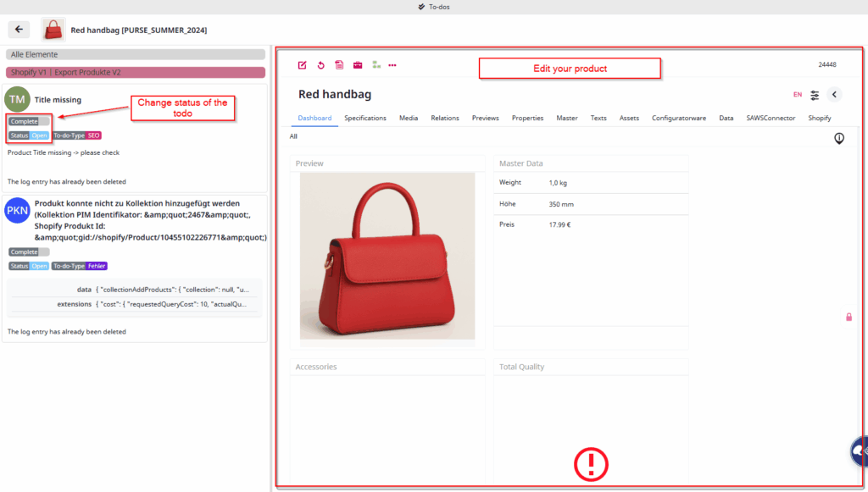Image resolution: width=868 pixels, height=492 pixels.
Task: Click the red handbag preview image
Action: click(x=387, y=256)
